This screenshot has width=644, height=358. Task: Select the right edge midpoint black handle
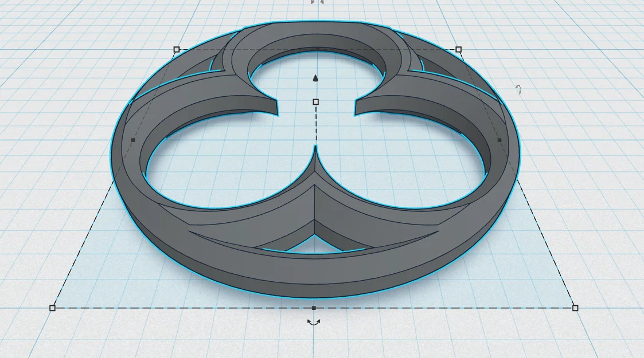coord(499,140)
